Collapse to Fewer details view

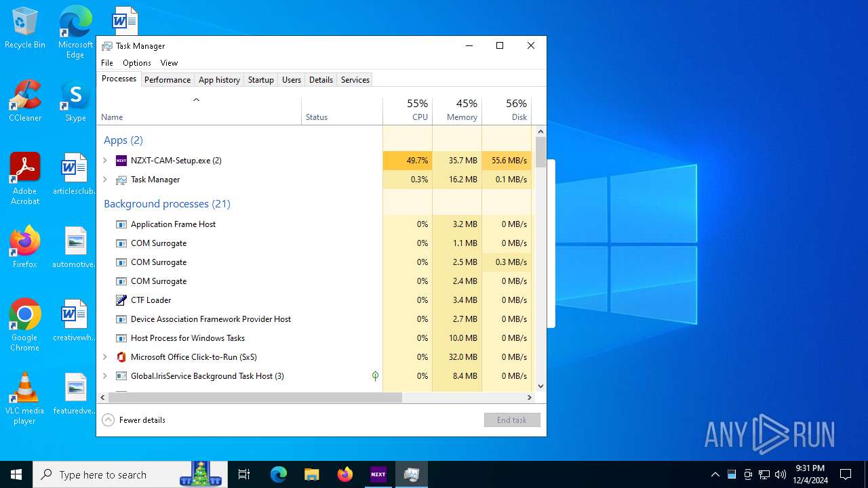pyautogui.click(x=134, y=420)
